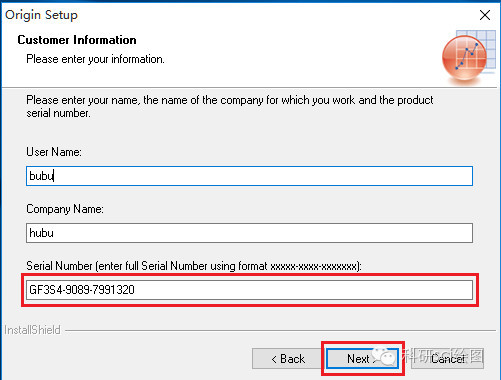
Task: Click the divider line beside InstallShield
Action: coord(281,331)
